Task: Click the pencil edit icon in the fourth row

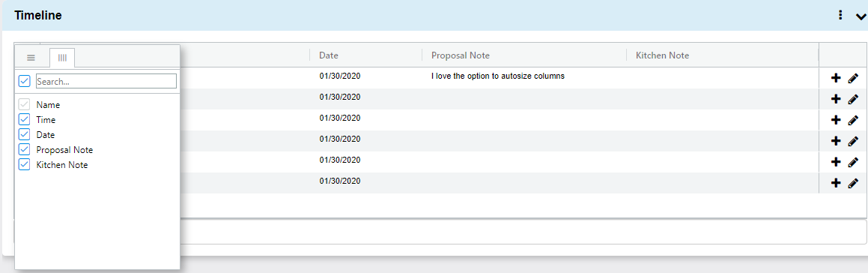Action: pyautogui.click(x=853, y=141)
